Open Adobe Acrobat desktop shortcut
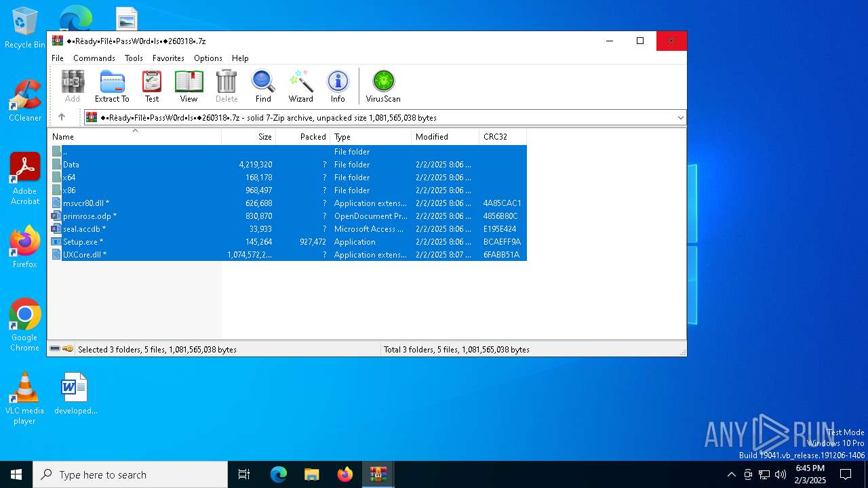The width and height of the screenshot is (868, 488). click(24, 179)
